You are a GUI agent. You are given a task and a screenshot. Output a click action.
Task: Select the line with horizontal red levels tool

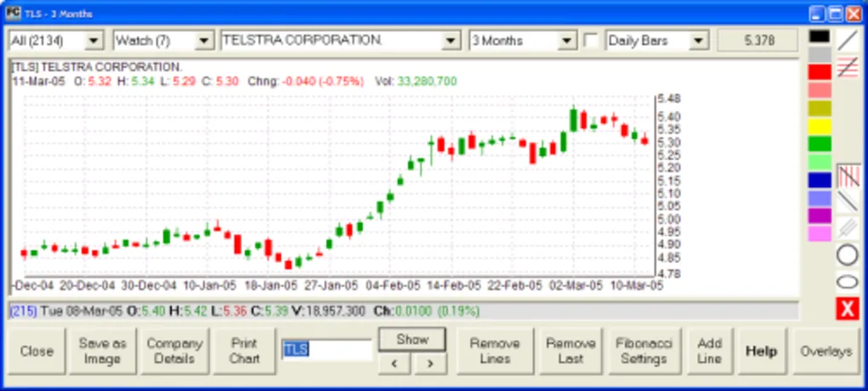tap(847, 67)
